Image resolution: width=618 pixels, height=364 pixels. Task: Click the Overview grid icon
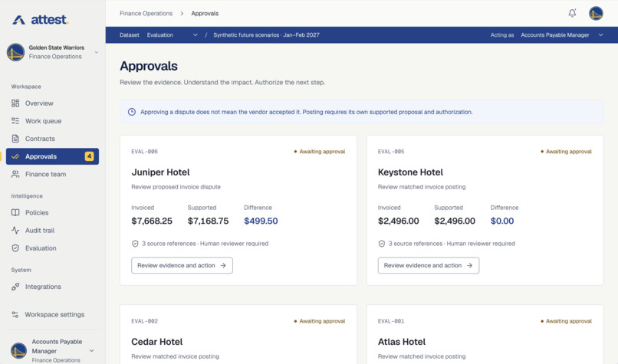(15, 103)
